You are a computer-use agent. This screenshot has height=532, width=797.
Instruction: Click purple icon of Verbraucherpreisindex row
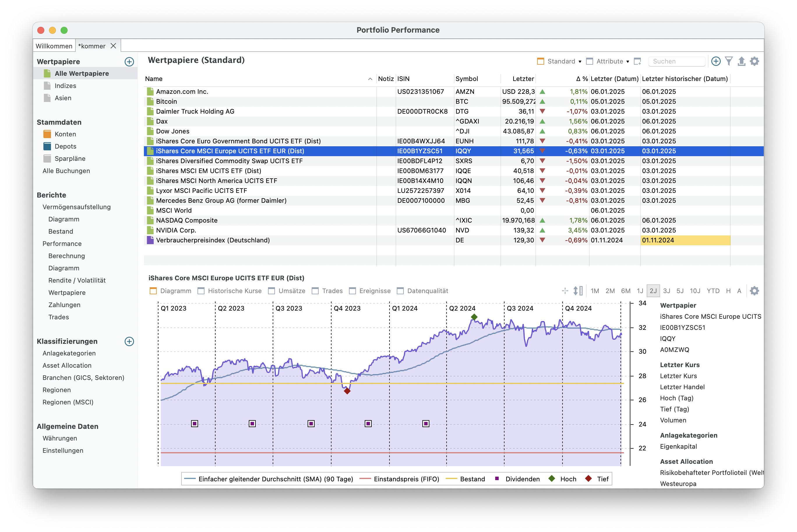tap(150, 240)
